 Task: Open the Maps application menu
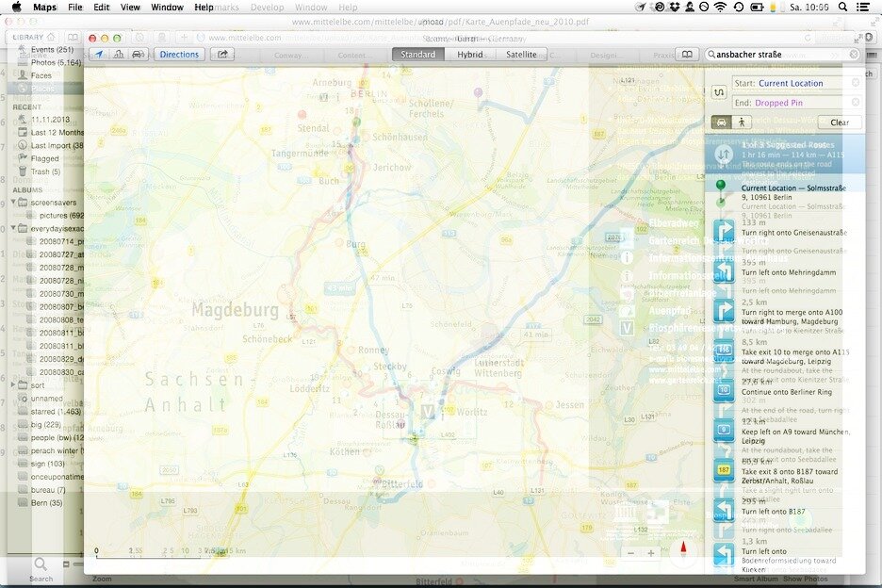44,7
